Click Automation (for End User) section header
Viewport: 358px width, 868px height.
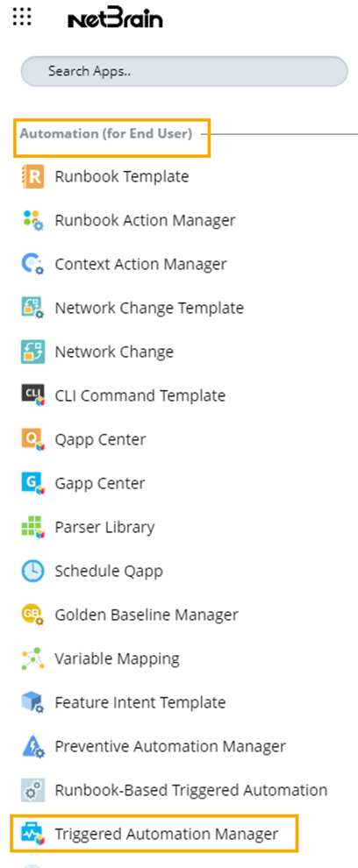tap(106, 133)
